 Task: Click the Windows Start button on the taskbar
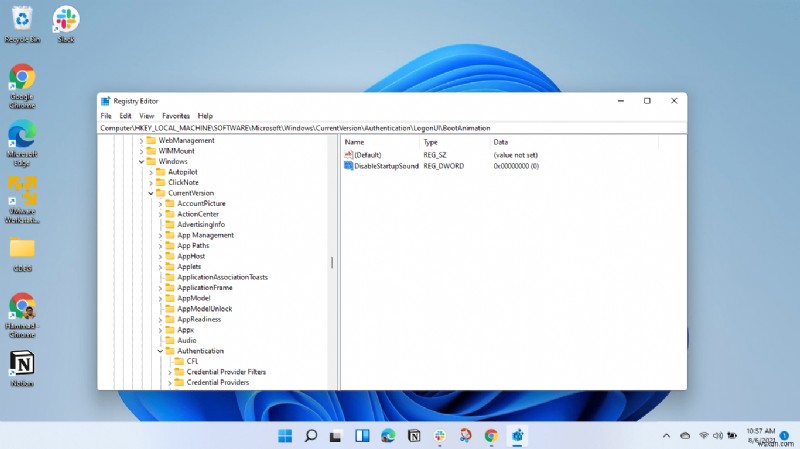pos(285,435)
